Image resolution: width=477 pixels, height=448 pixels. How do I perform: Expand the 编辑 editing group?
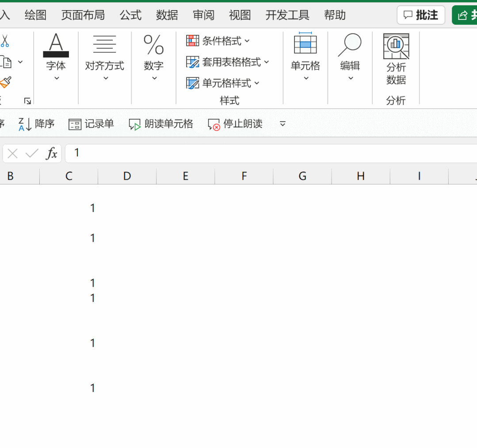pos(350,57)
